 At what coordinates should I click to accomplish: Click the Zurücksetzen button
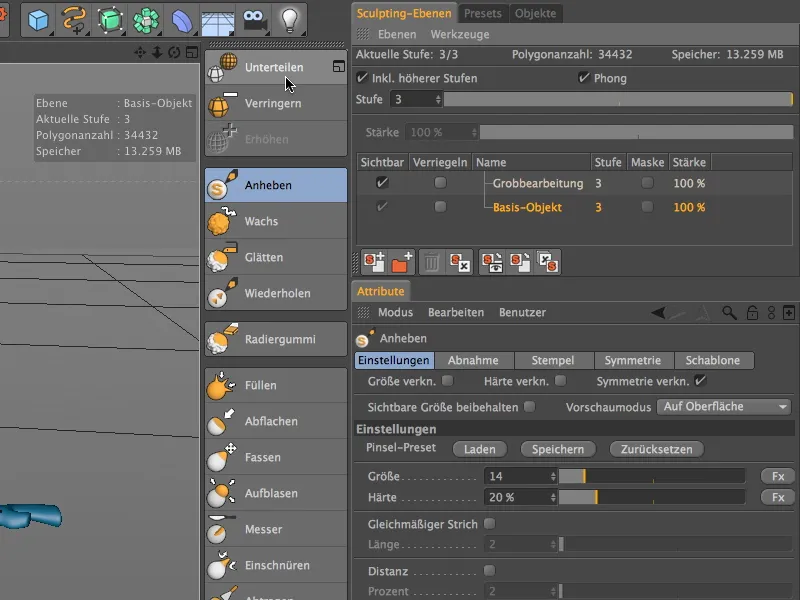656,449
